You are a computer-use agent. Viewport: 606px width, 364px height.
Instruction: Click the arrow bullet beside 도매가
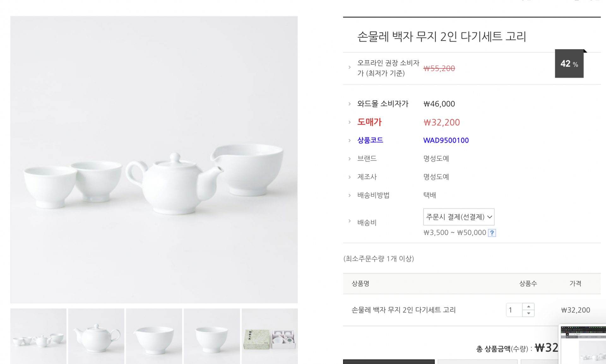click(x=349, y=122)
